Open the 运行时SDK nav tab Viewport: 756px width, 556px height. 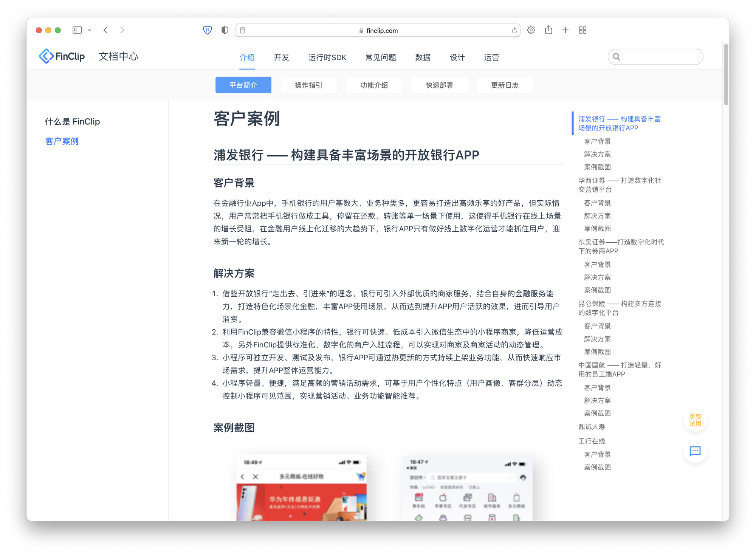point(327,57)
